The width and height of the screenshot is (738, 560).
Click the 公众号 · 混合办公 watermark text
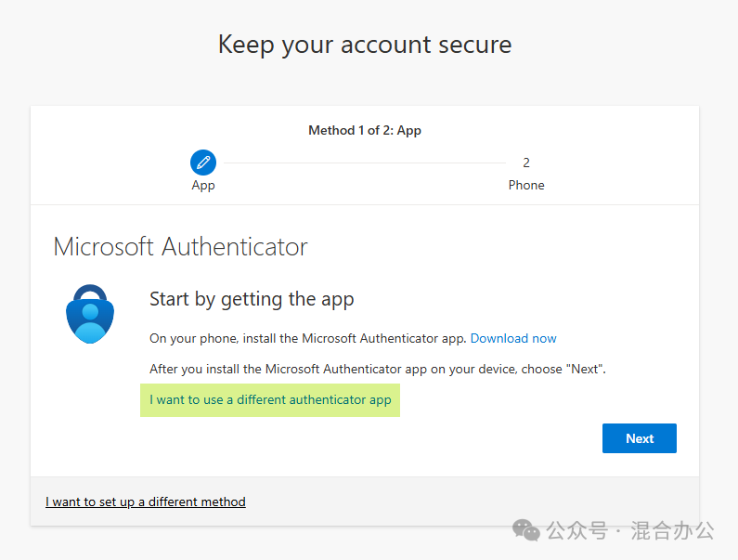630,530
